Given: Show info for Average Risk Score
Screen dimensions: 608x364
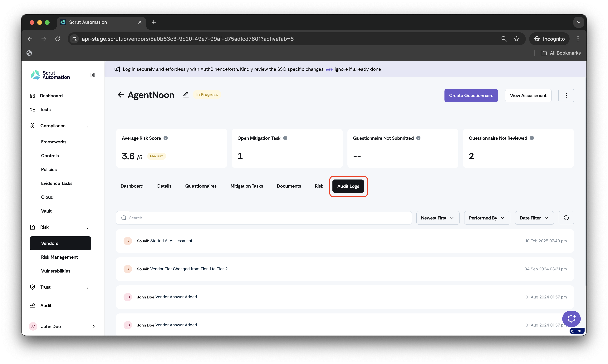Looking at the screenshot, I should [166, 138].
